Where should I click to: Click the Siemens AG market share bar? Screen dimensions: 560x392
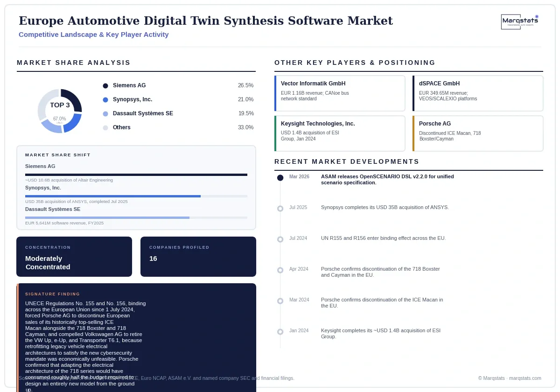pyautogui.click(x=136, y=175)
